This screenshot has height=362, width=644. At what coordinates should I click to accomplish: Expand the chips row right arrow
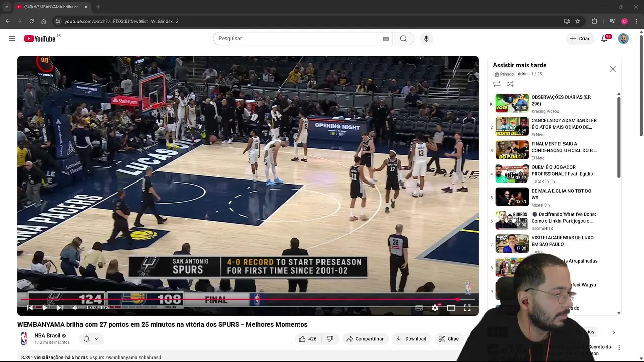pyautogui.click(x=613, y=332)
